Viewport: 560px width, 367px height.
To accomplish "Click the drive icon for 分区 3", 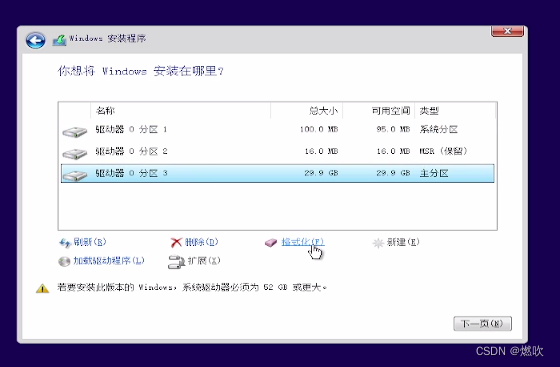I will pos(75,175).
